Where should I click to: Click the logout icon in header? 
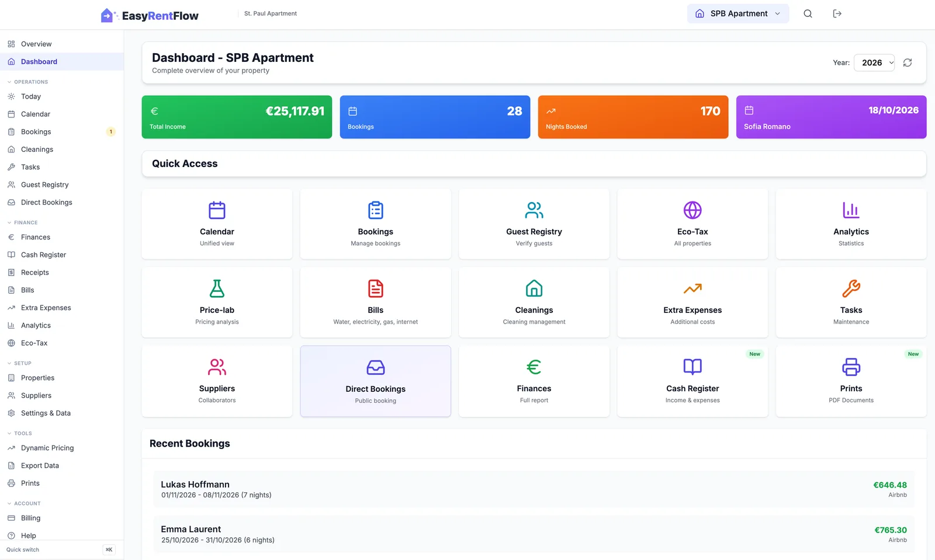click(837, 13)
